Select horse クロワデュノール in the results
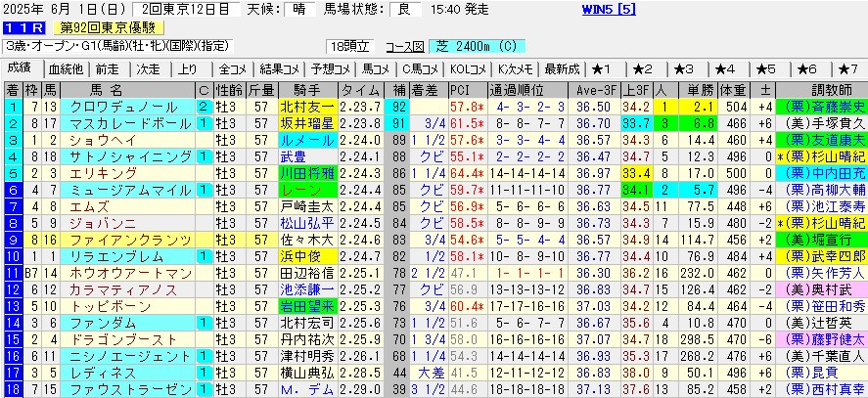The height and width of the screenshot is (398, 868). (x=104, y=106)
